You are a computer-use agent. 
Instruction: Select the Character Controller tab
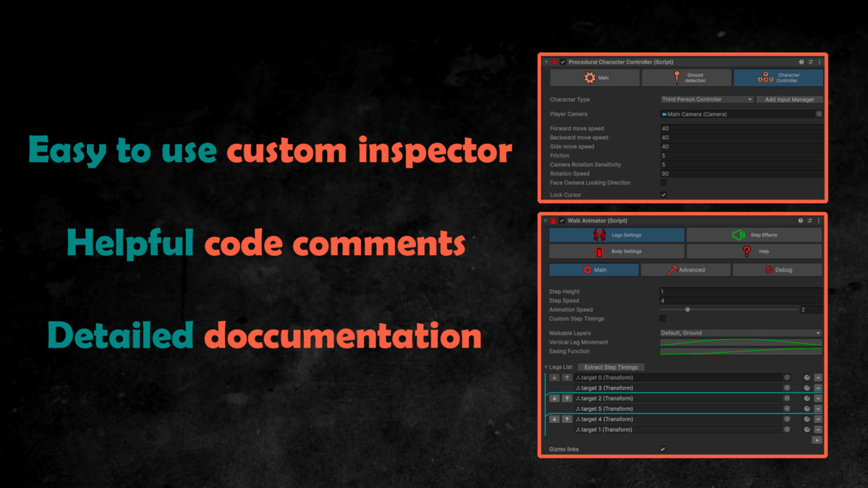tap(778, 77)
